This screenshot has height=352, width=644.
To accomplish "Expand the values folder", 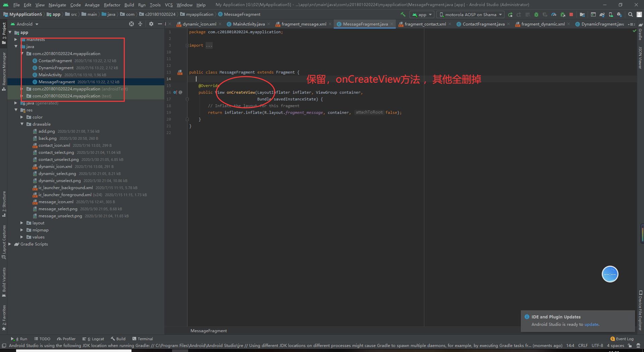I will 22,237.
